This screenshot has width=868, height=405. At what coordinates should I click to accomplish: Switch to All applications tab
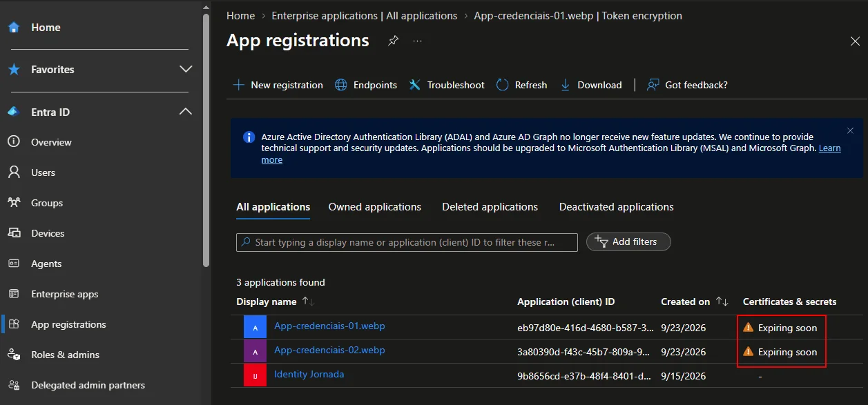(273, 207)
